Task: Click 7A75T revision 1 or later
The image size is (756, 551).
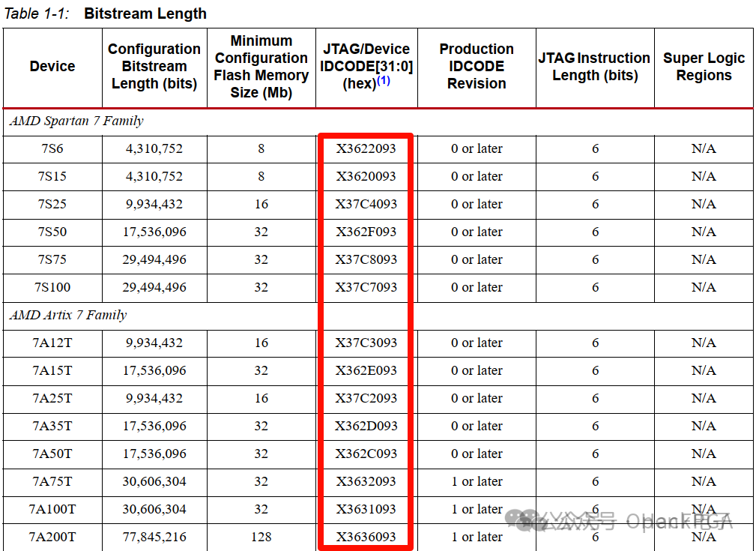Action: [x=477, y=481]
